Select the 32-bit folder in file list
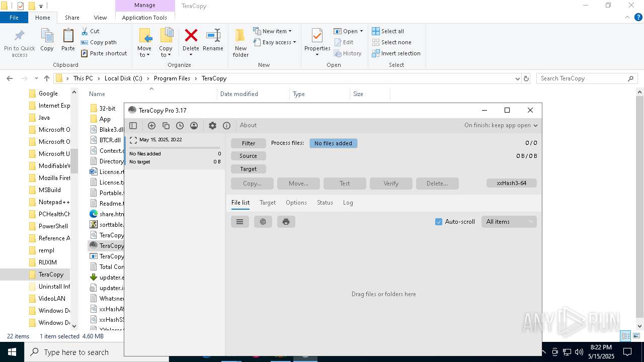 (x=107, y=109)
